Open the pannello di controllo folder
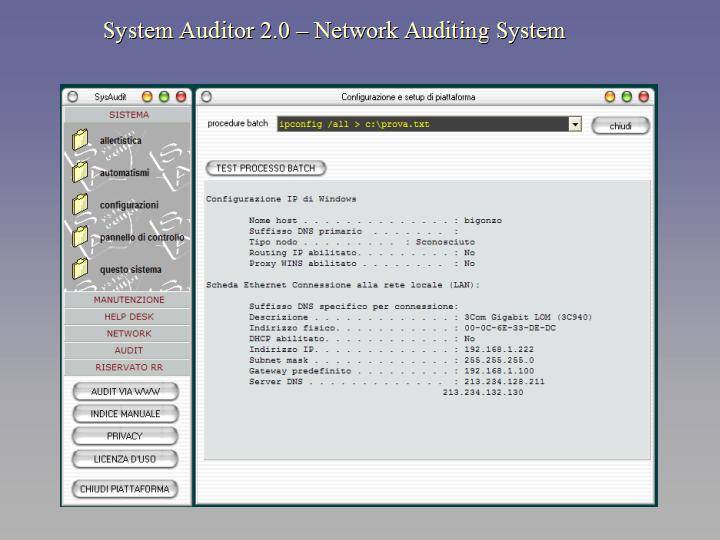This screenshot has width=720, height=540. coord(81,237)
